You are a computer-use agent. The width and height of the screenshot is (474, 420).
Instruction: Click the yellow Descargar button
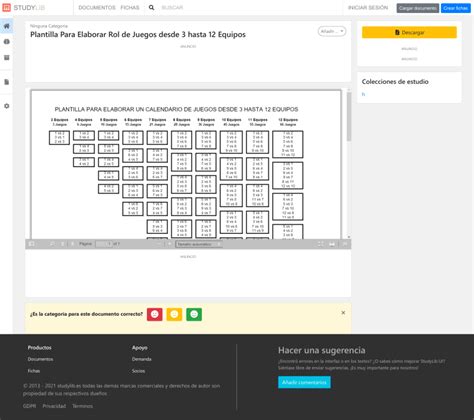[x=409, y=33]
